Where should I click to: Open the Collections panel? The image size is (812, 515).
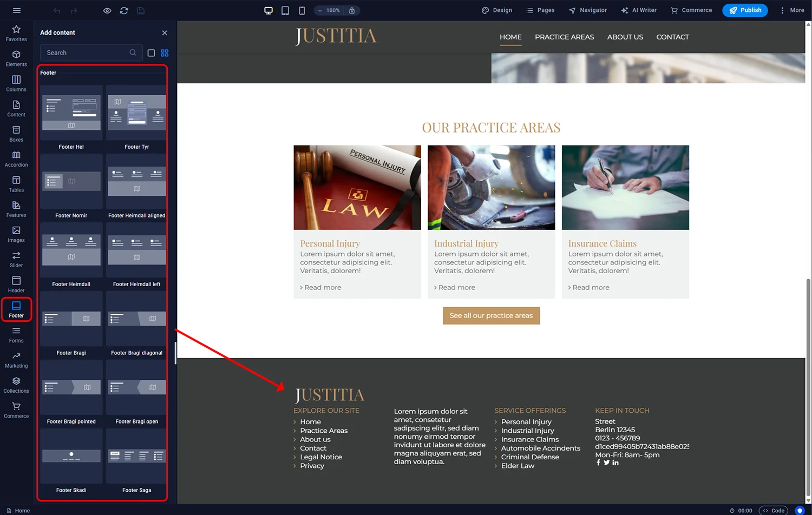[16, 384]
